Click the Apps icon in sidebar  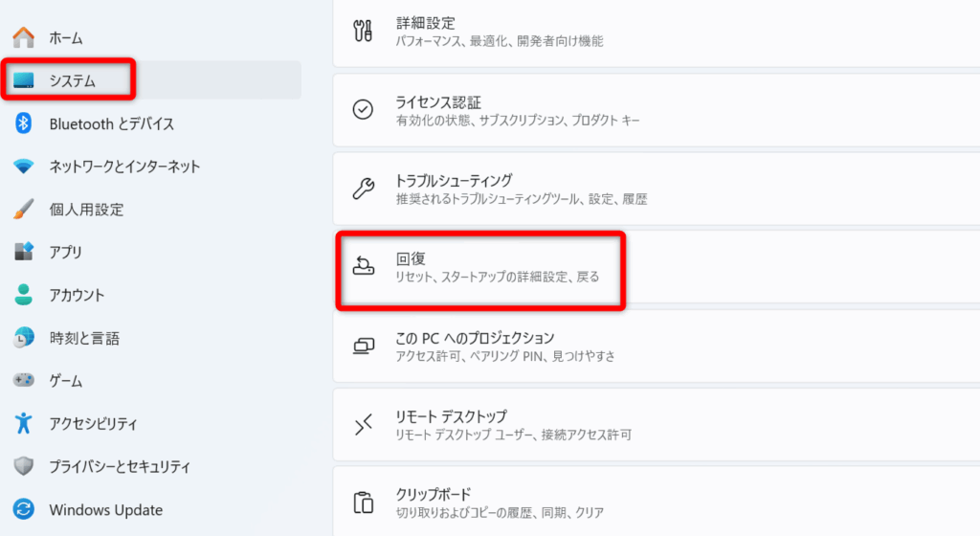point(24,253)
